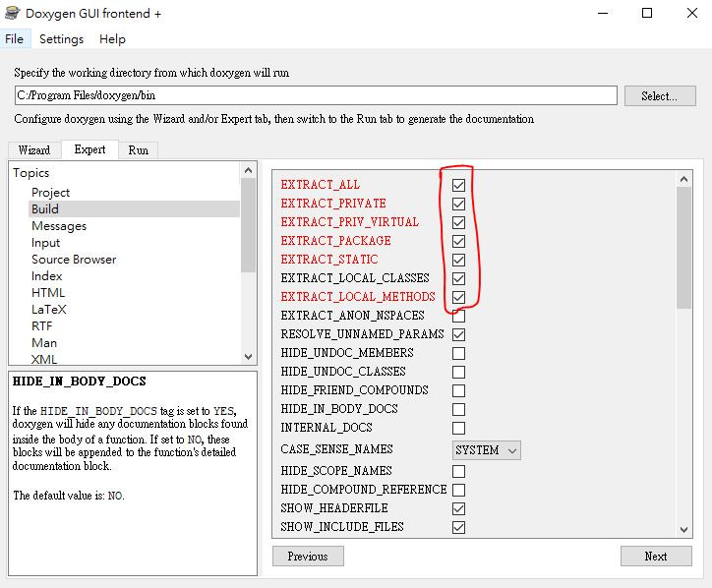Select the Man topic
The image size is (712, 588).
tap(44, 343)
